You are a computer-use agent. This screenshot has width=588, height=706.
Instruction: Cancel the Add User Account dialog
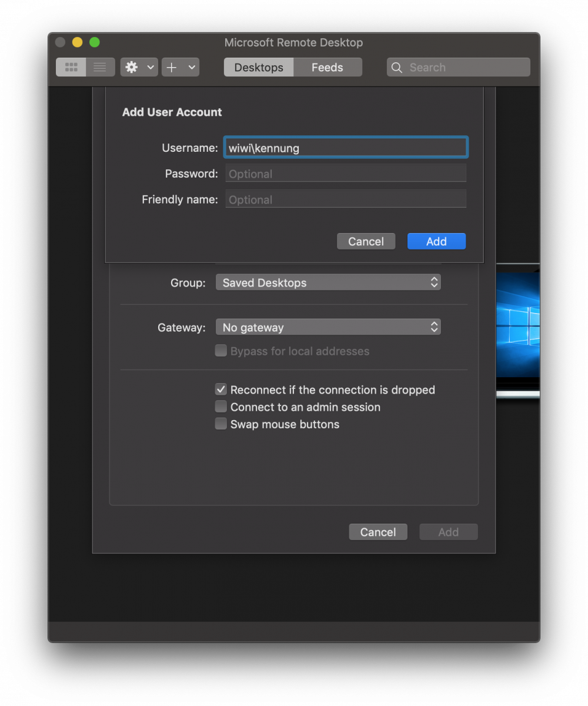tap(366, 241)
